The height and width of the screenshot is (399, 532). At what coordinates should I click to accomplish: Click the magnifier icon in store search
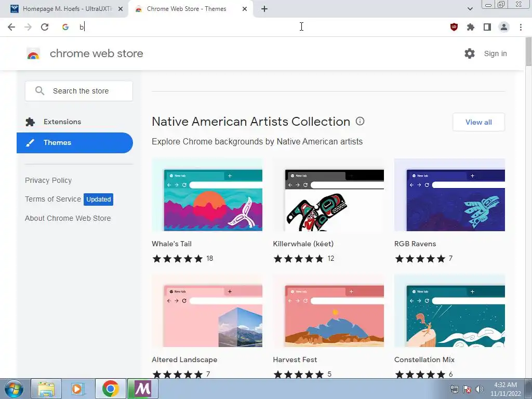tap(39, 90)
